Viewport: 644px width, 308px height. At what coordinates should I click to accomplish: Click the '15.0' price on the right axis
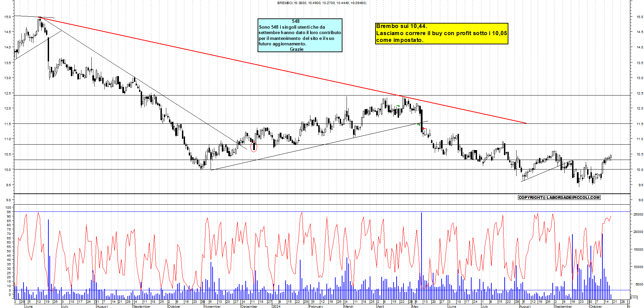pyautogui.click(x=639, y=17)
